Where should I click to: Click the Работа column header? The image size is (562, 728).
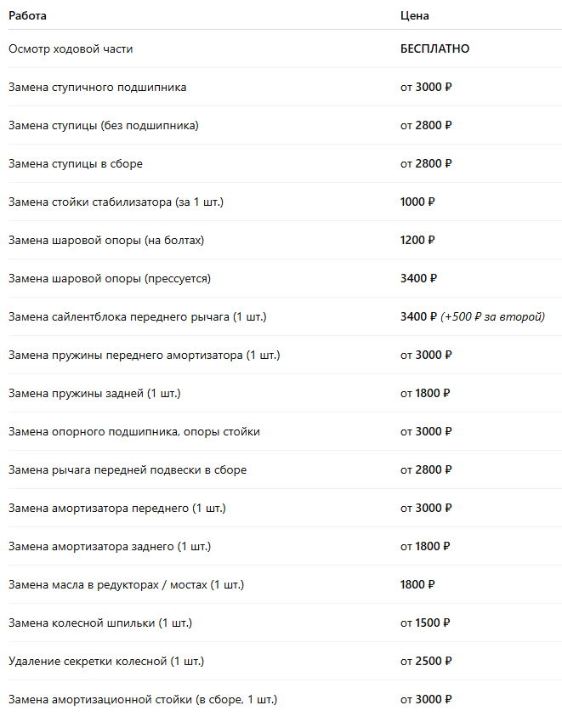27,16
